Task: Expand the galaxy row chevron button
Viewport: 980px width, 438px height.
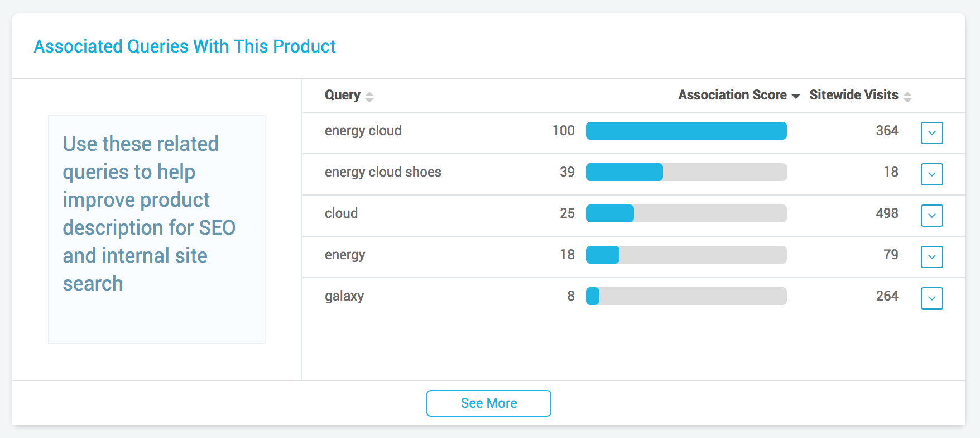Action: (931, 298)
